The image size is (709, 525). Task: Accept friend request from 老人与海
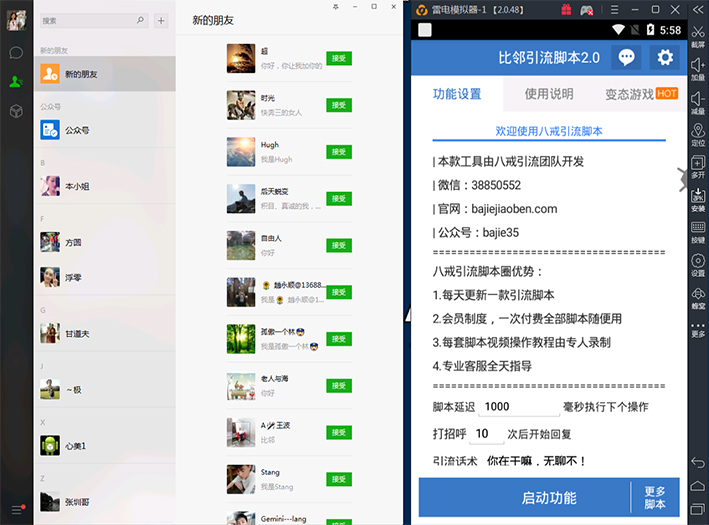tap(339, 386)
